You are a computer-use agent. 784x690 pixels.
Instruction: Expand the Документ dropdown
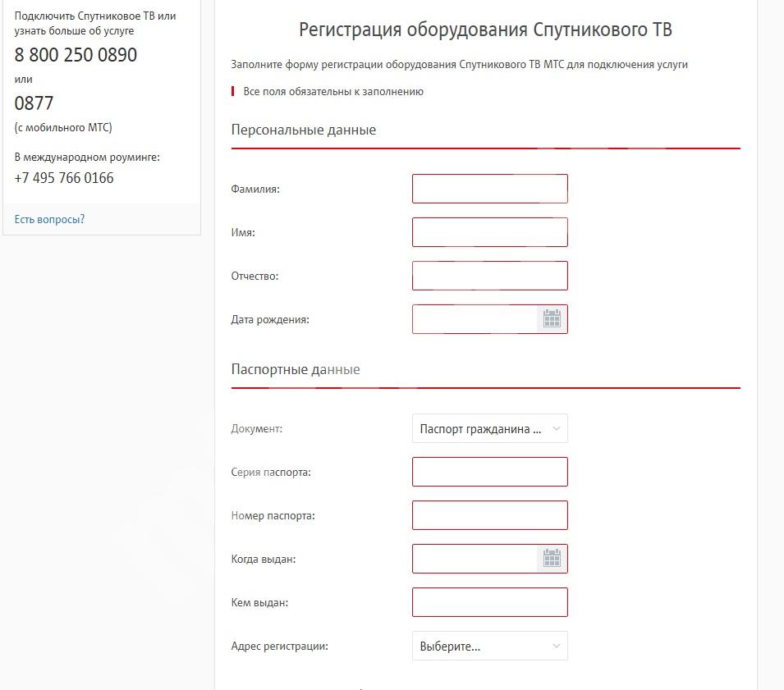click(489, 428)
